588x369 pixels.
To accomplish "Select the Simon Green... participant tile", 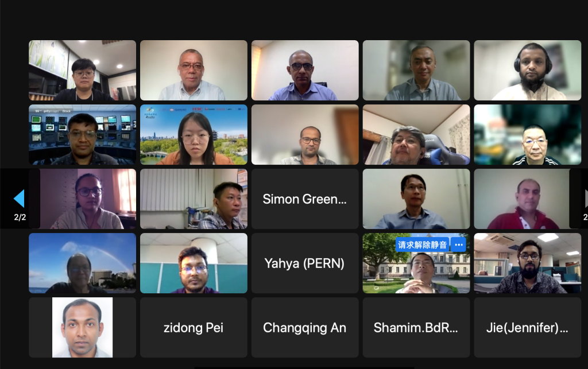I will pos(305,199).
